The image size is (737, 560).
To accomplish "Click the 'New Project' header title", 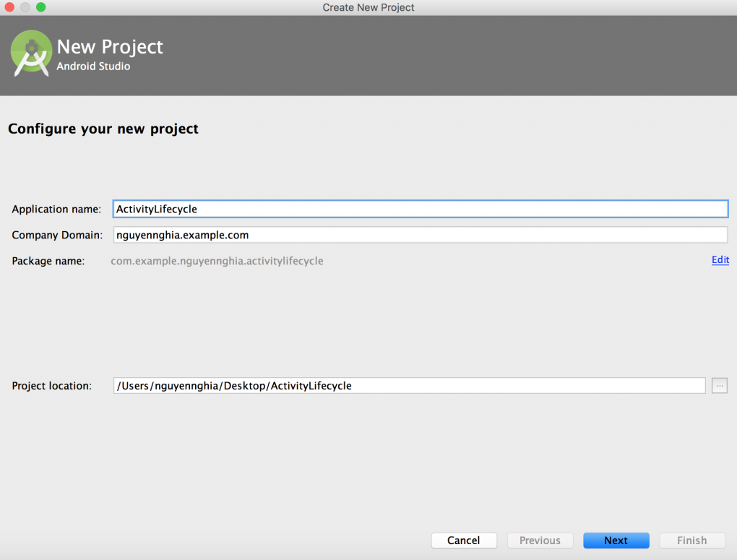I will (110, 47).
